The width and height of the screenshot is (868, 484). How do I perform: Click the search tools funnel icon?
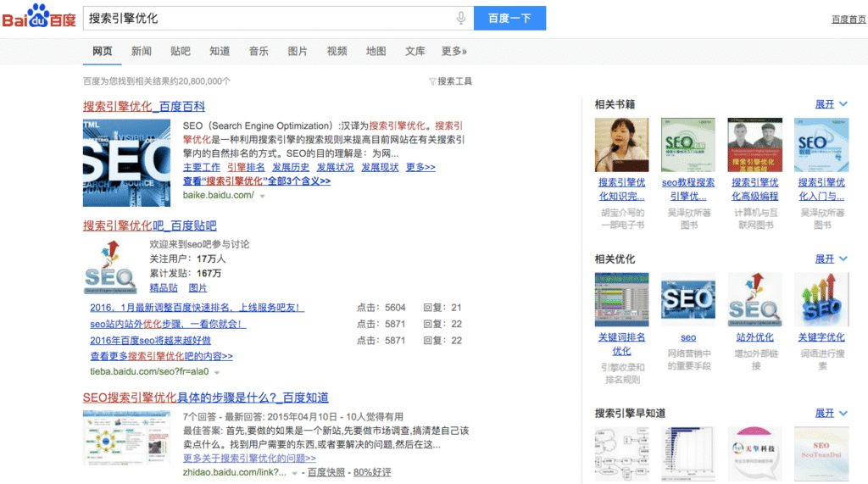[432, 81]
